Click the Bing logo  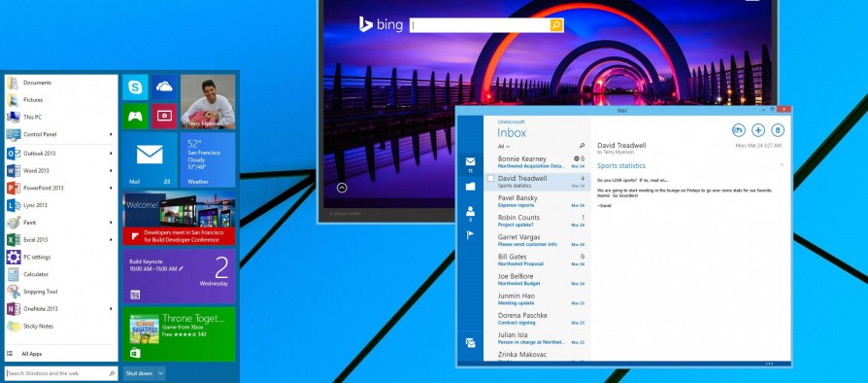[x=381, y=24]
